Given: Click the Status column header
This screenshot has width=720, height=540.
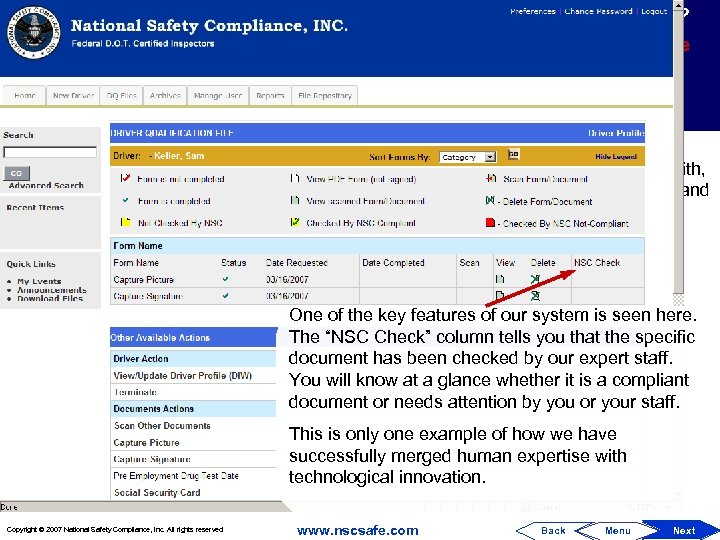Looking at the screenshot, I should [234, 263].
